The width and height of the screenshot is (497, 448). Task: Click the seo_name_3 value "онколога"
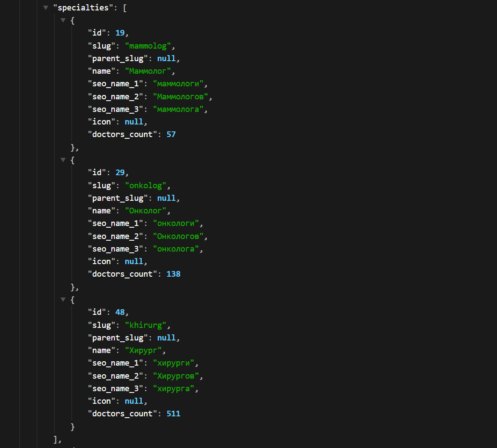[x=175, y=249]
